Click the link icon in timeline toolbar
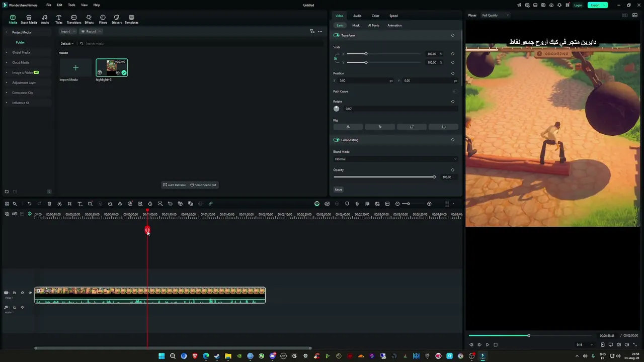 [210, 204]
